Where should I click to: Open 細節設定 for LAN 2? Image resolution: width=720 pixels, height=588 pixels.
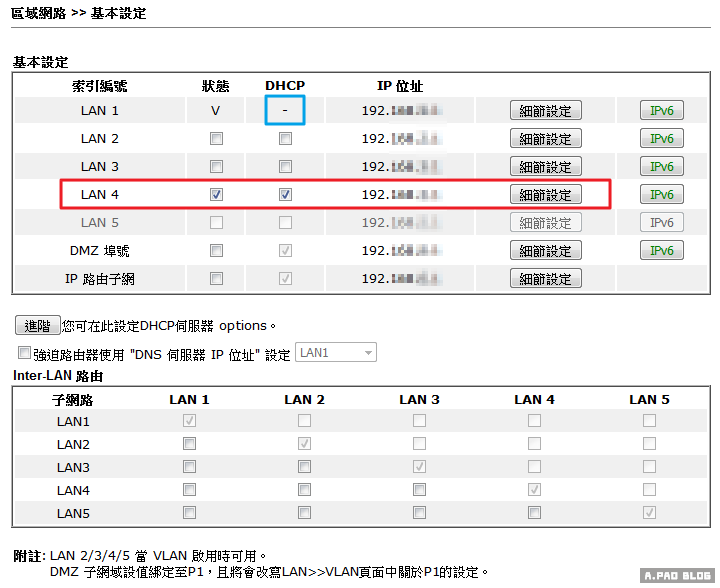545,139
